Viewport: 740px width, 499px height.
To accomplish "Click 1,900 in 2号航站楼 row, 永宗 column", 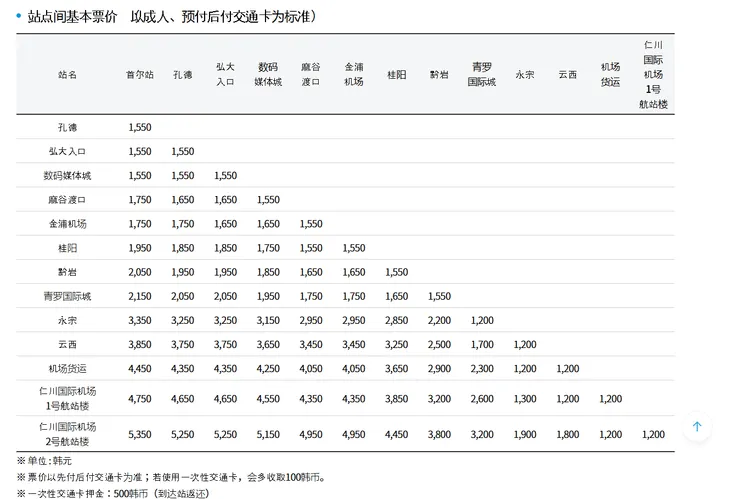I will (525, 434).
